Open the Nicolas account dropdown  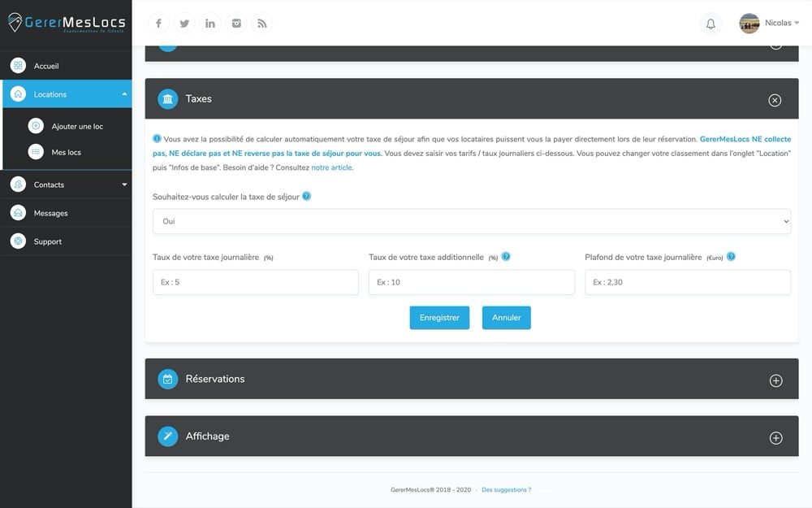771,23
